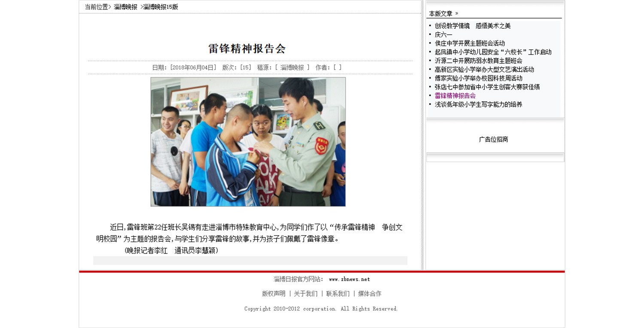
Task: Open article 创设教学情境 感悟美术之美
Action: point(473,26)
